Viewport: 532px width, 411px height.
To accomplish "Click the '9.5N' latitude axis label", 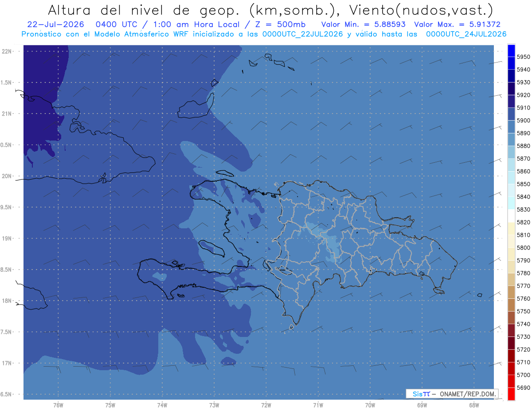I will tap(7, 207).
